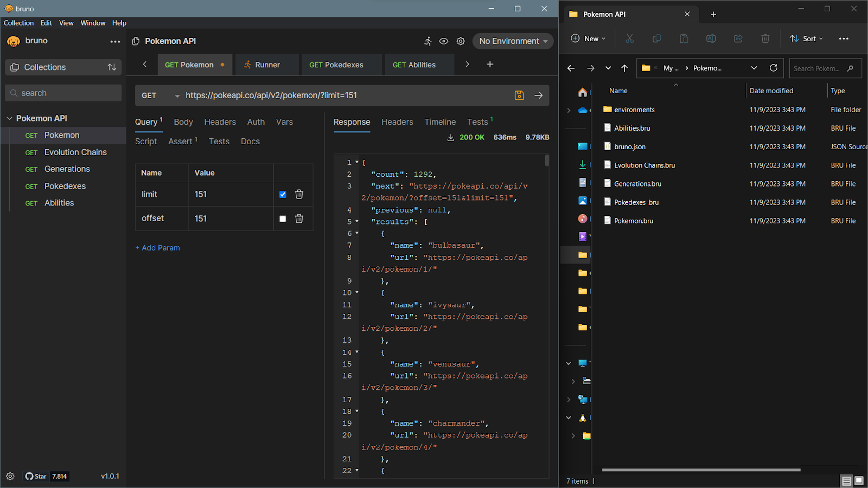The width and height of the screenshot is (868, 488).
Task: Click the eye variables icon in header
Action: pos(444,41)
